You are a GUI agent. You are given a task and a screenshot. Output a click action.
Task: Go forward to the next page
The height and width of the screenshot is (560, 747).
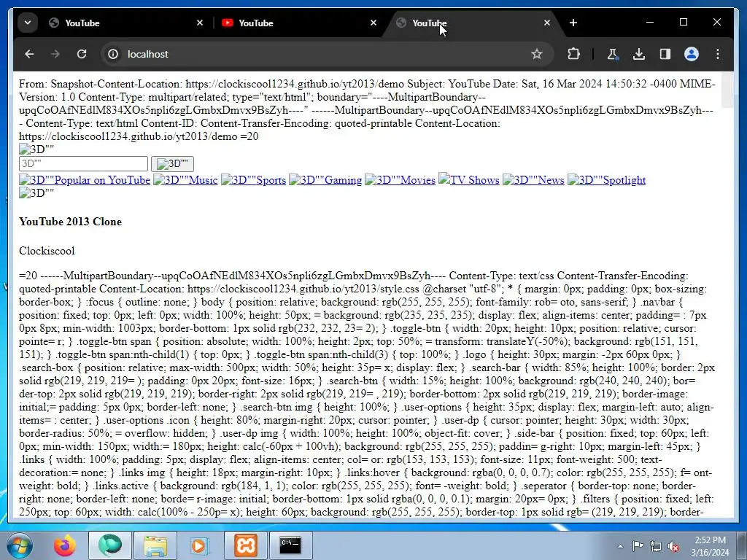55,54
